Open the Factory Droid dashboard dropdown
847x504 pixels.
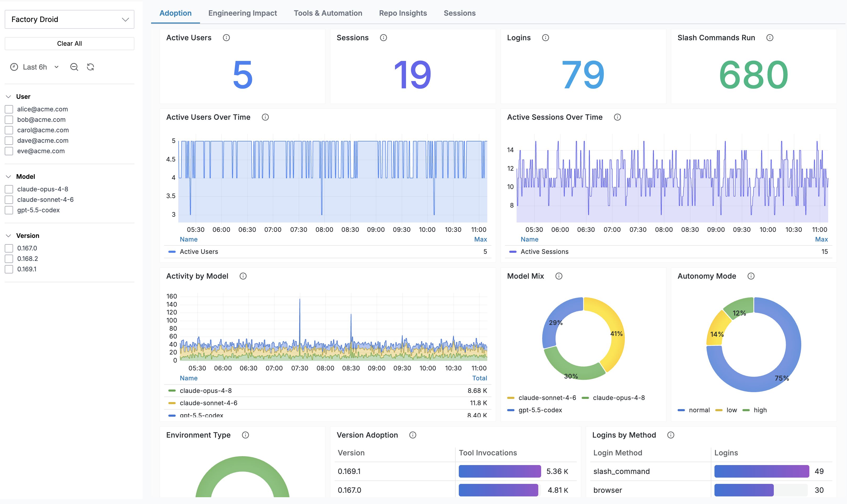click(69, 19)
